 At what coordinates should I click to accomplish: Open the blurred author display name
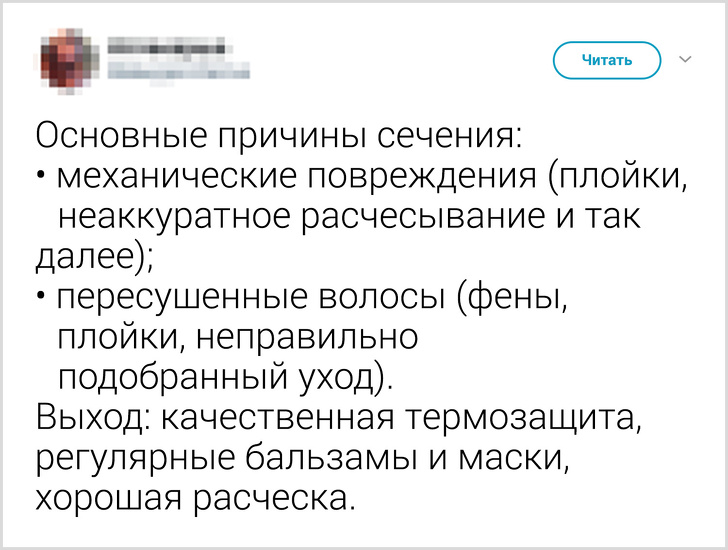164,47
